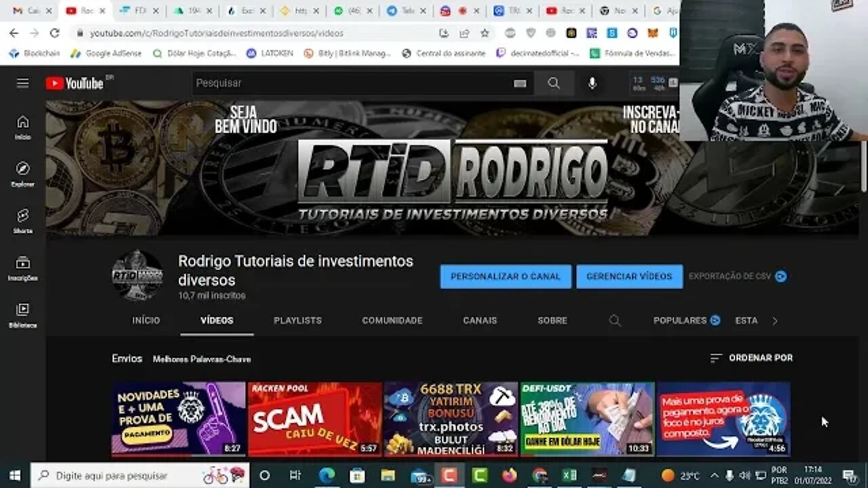Open Explorar in the sidebar

(x=23, y=174)
